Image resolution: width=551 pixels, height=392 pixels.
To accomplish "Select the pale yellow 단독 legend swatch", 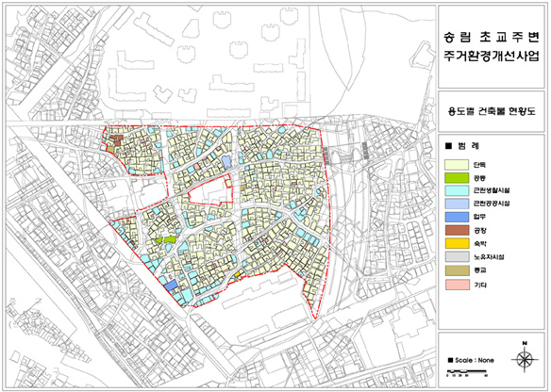I will [457, 165].
